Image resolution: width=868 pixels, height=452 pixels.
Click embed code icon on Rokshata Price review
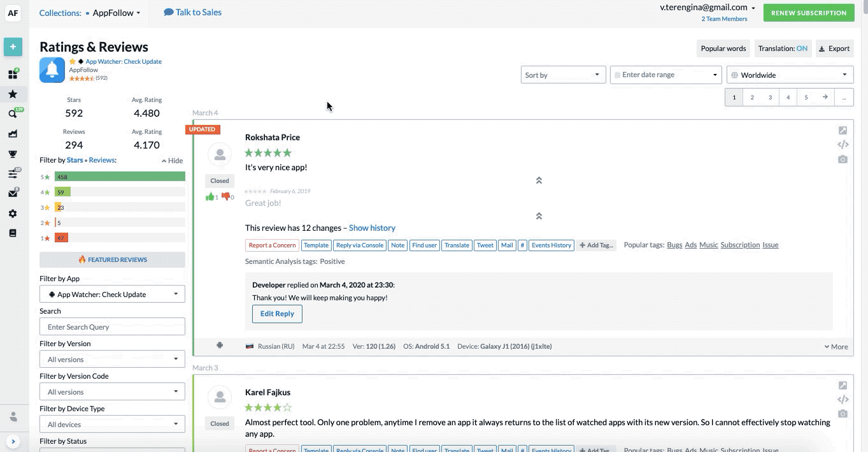point(843,145)
